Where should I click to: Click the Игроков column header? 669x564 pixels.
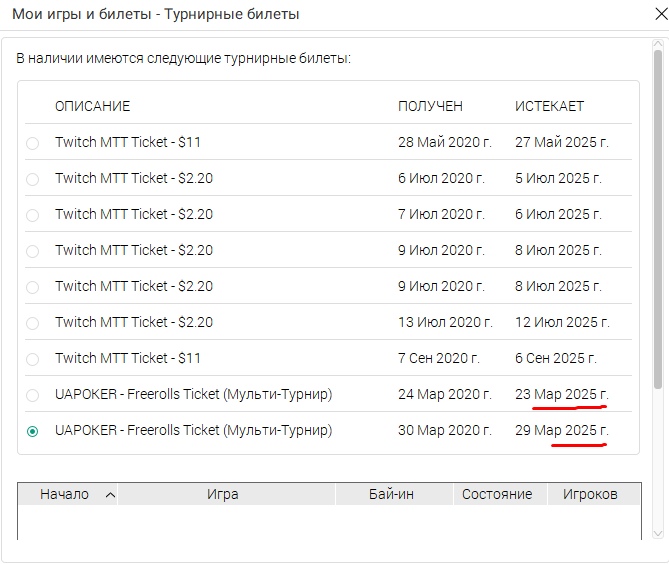594,494
